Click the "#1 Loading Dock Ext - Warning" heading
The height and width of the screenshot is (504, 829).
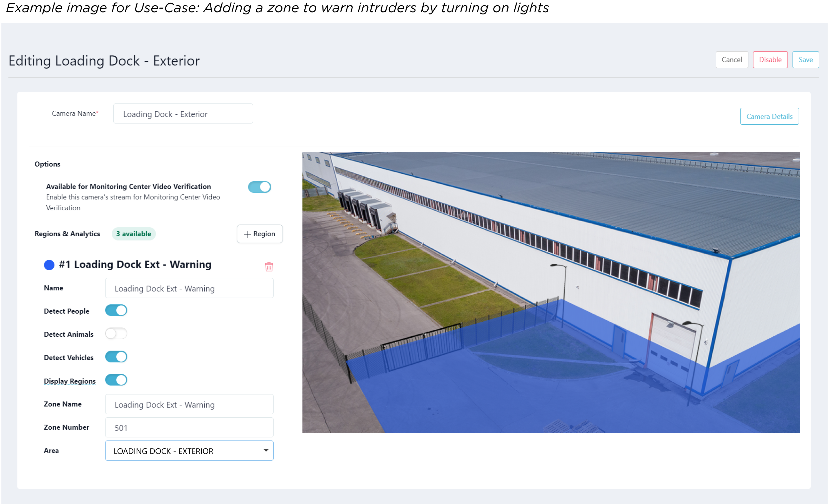coord(135,264)
